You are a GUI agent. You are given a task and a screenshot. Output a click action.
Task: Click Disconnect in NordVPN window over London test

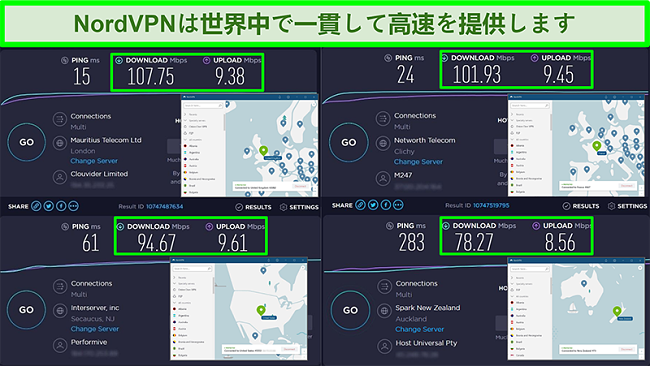tap(300, 187)
